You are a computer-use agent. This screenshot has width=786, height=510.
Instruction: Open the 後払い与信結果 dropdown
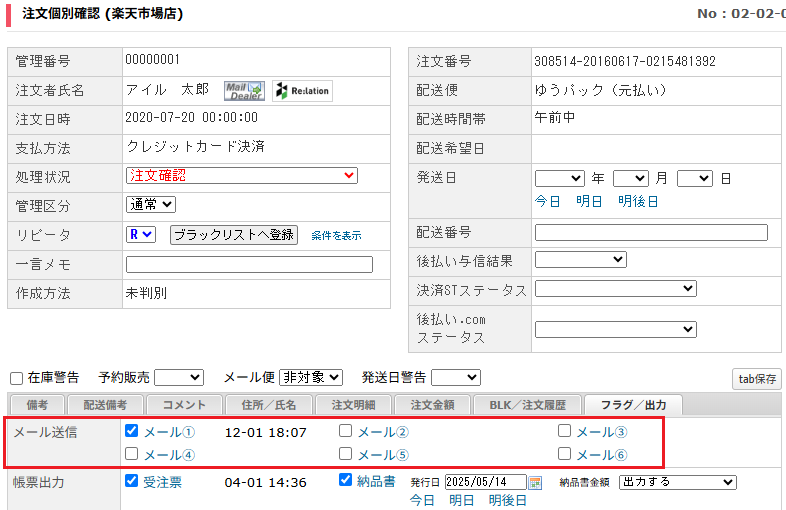[580, 260]
